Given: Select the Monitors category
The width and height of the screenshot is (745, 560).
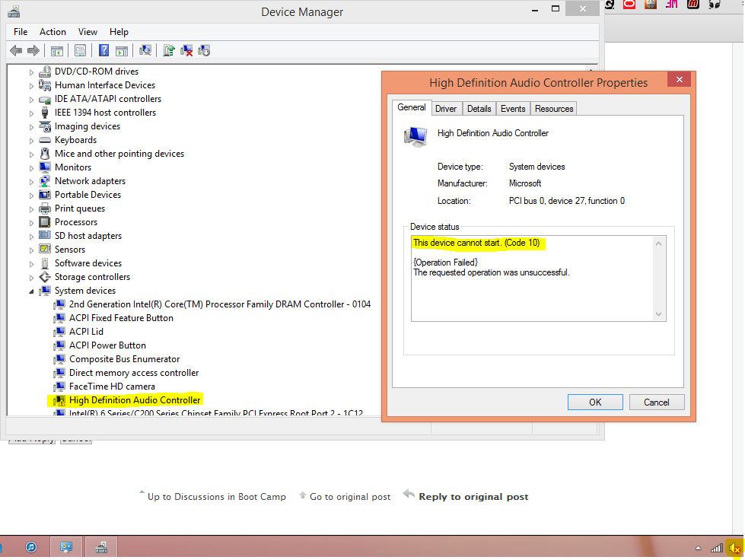Looking at the screenshot, I should pyautogui.click(x=73, y=167).
